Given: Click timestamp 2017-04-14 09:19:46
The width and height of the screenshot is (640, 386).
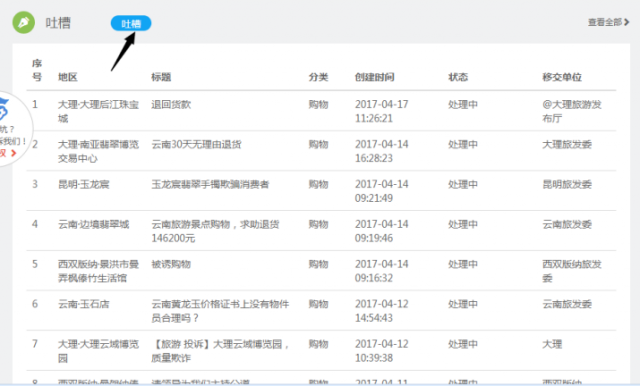Looking at the screenshot, I should (382, 231).
